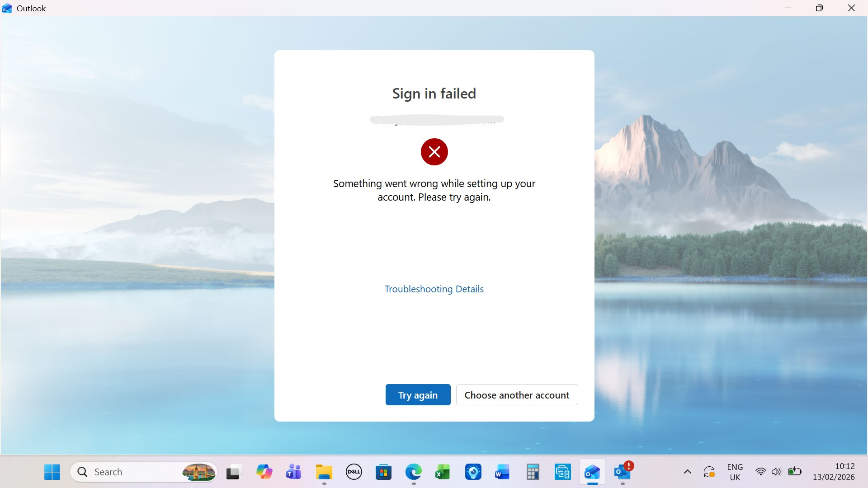Click Choose another account button
The height and width of the screenshot is (488, 868).
pyautogui.click(x=517, y=395)
